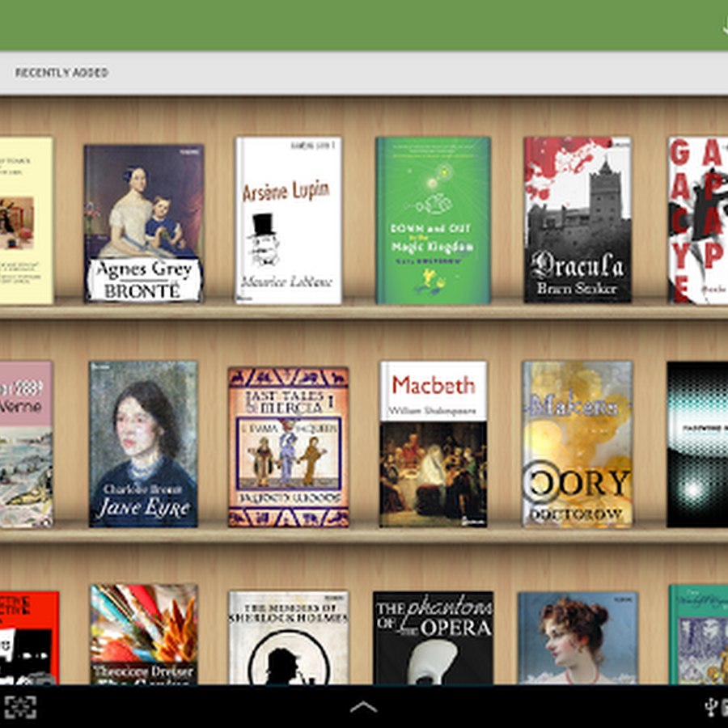Open the Dracula book cover
Viewport: 728px width, 728px height.
point(577,220)
